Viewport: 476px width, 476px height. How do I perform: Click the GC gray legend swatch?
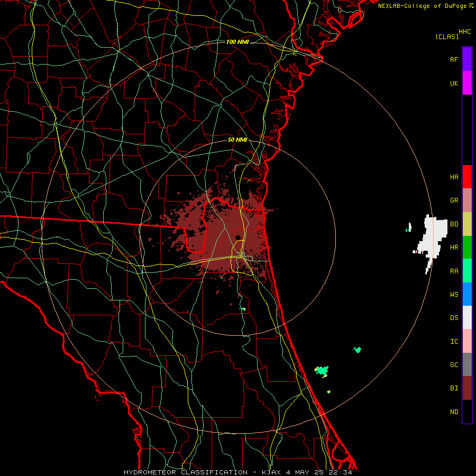(467, 364)
